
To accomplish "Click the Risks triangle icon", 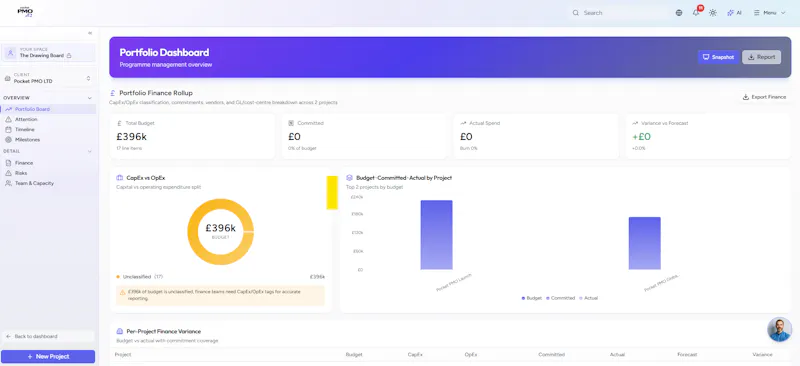I will (8, 173).
